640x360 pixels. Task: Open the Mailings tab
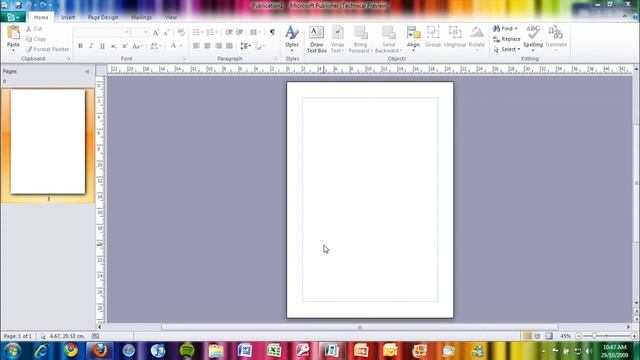pyautogui.click(x=142, y=18)
